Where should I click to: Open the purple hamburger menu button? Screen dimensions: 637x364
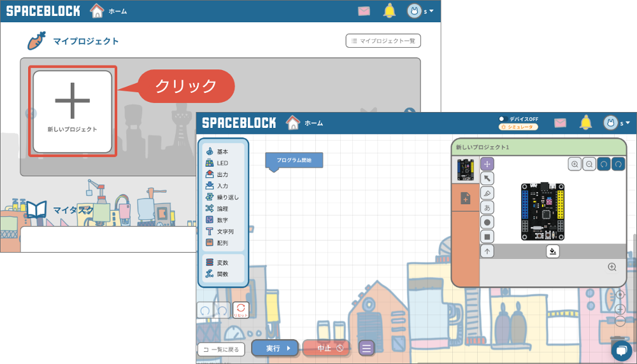pyautogui.click(x=366, y=348)
